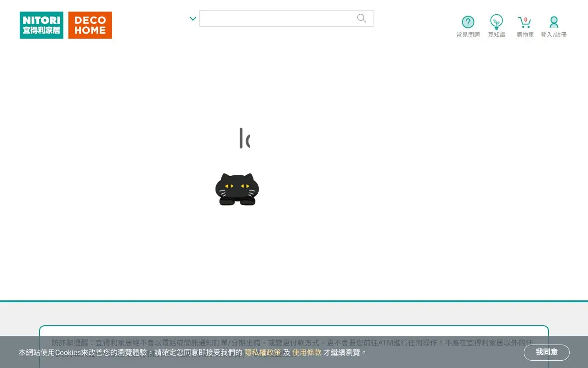Click the magnifier search icon
This screenshot has height=368, width=588.
362,18
